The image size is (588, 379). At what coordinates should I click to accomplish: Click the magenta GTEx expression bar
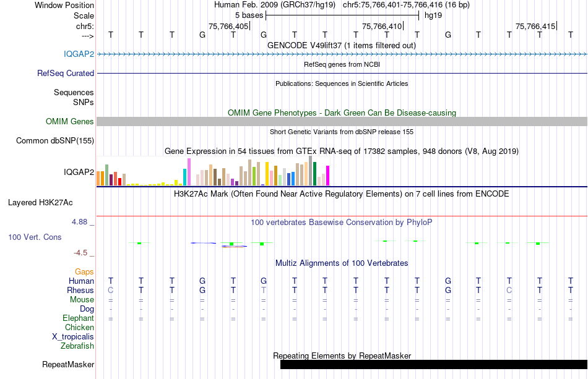(328, 176)
